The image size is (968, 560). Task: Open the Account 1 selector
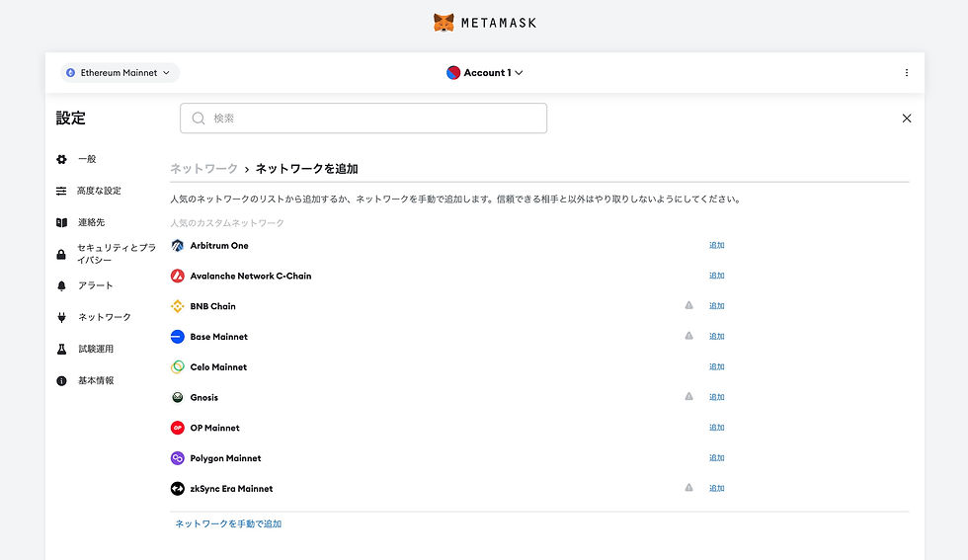pyautogui.click(x=485, y=73)
